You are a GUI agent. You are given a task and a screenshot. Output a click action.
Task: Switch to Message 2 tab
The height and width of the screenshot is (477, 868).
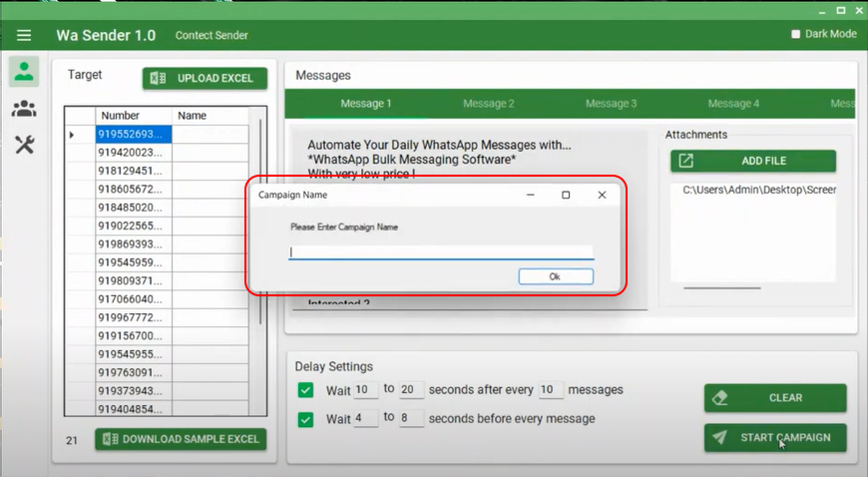pyautogui.click(x=488, y=104)
